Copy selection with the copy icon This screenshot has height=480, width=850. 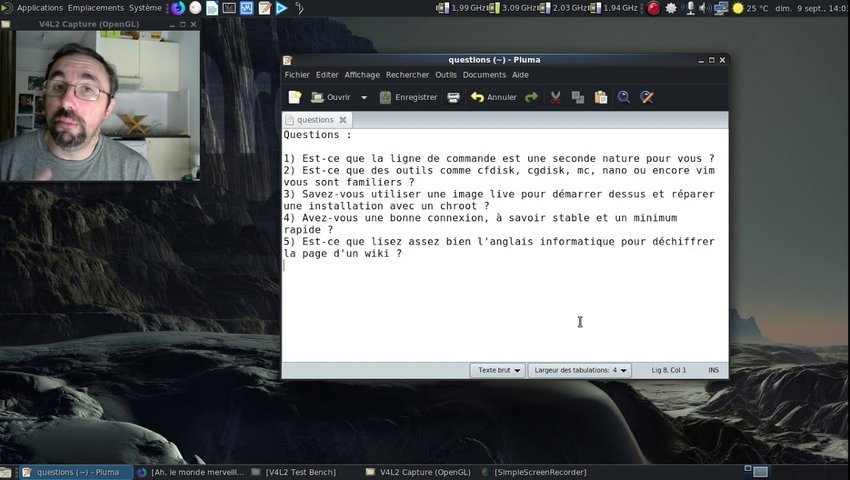coord(578,97)
